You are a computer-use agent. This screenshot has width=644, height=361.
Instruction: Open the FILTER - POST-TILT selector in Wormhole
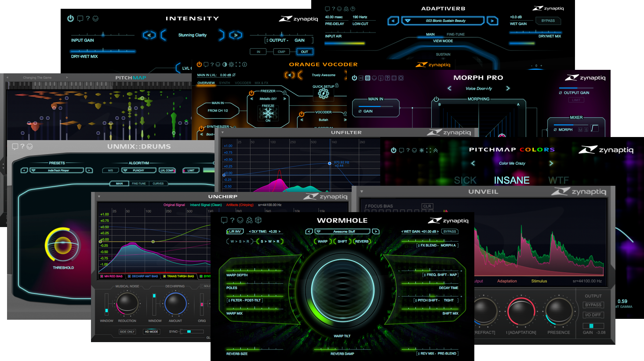[244, 300]
